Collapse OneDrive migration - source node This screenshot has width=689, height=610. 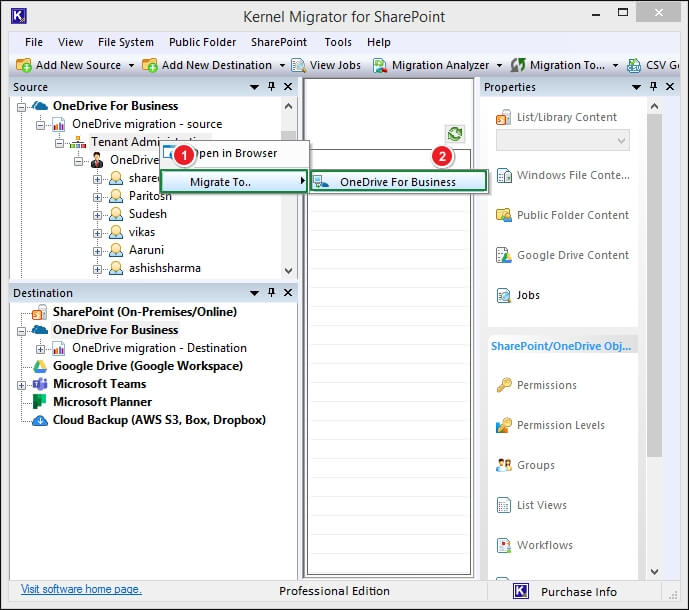coord(40,125)
